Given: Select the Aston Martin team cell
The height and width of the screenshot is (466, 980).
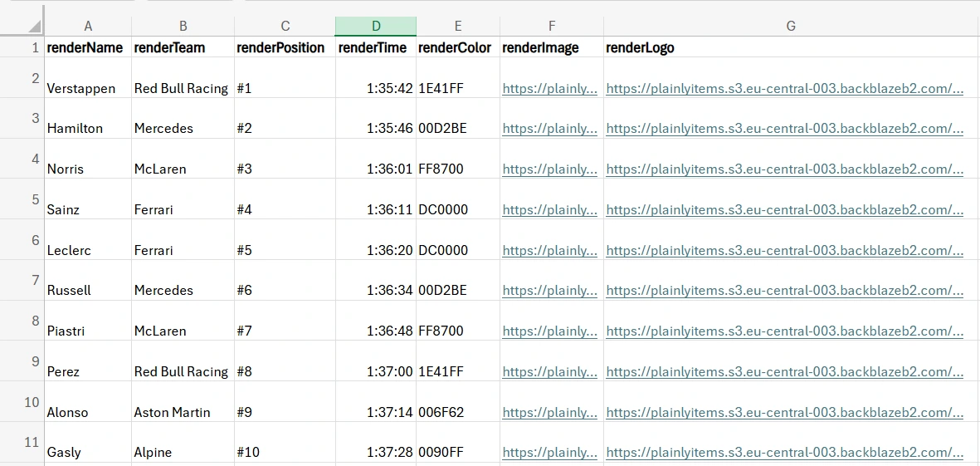Looking at the screenshot, I should tap(183, 401).
